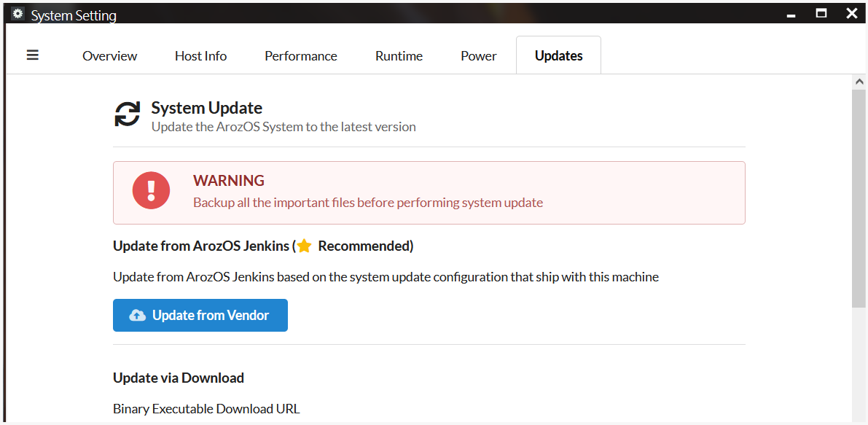Open the hamburger sidebar menu

coord(33,55)
